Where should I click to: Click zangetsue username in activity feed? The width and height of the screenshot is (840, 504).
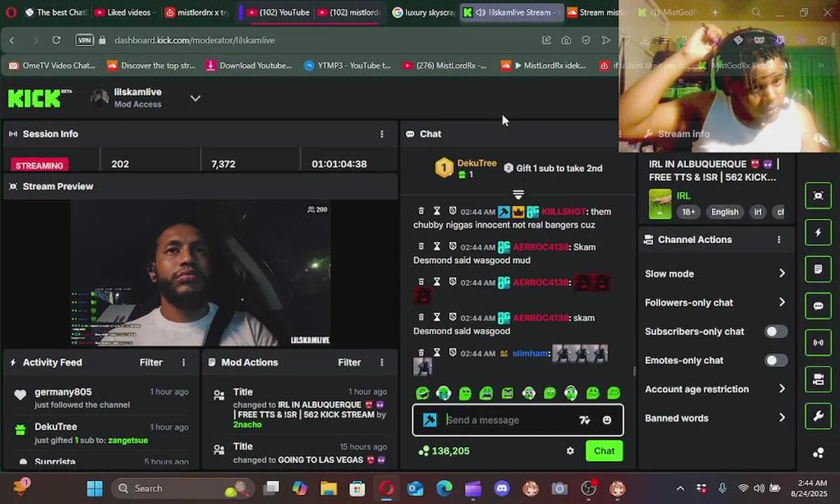pyautogui.click(x=127, y=440)
